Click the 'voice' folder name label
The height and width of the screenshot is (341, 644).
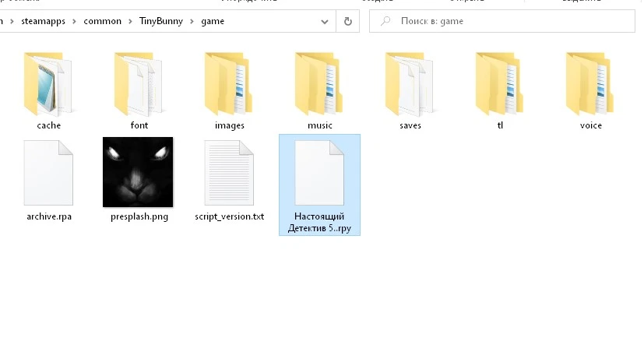(591, 125)
